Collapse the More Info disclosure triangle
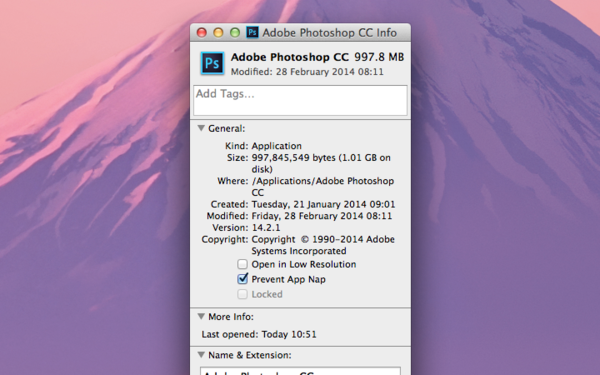600x375 pixels. 201,316
